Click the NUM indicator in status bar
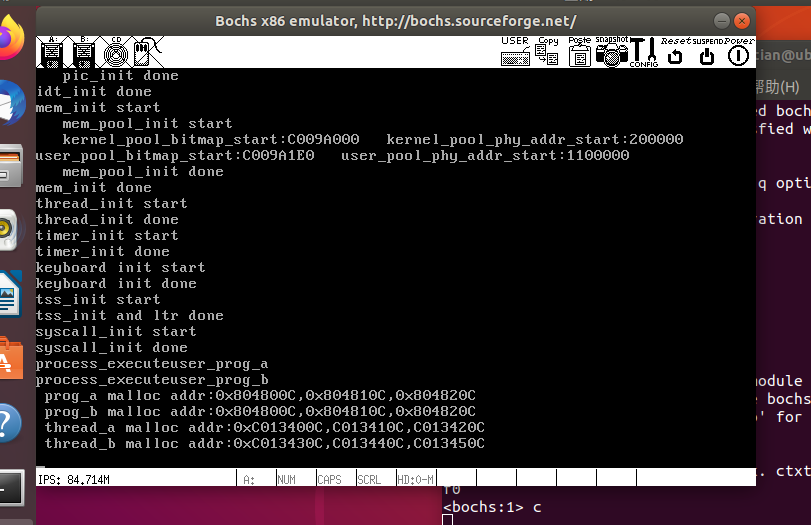The height and width of the screenshot is (525, 811). click(287, 480)
